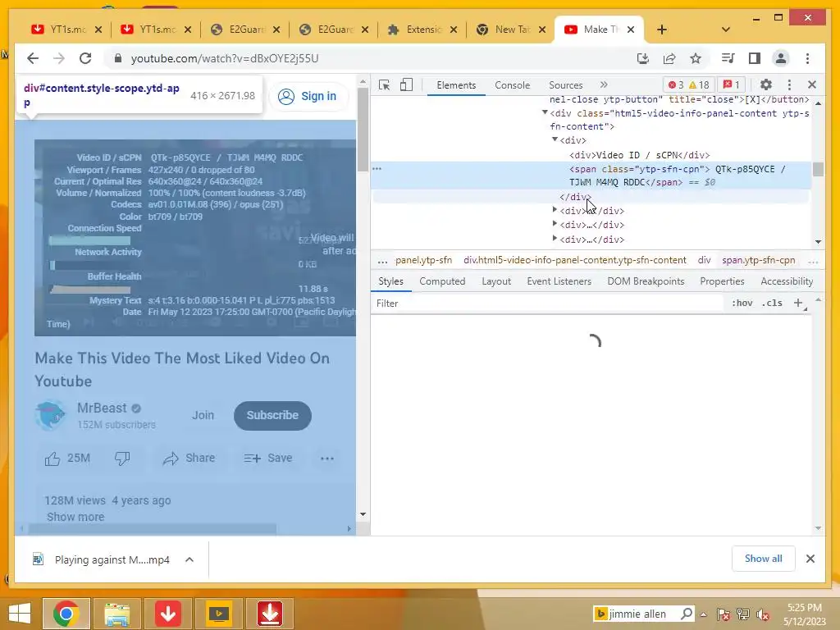Screen dimensions: 840x630
Task: Open the Chrome three-dot menu
Action: [807, 58]
